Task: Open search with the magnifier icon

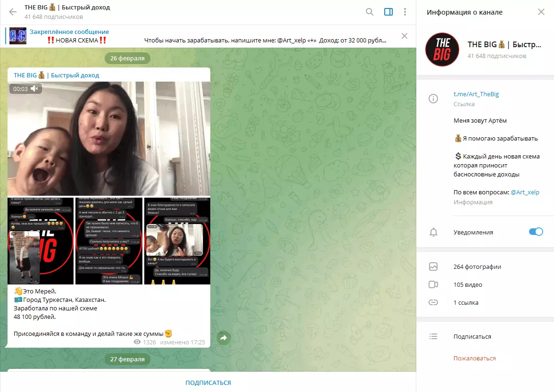Action: [370, 12]
